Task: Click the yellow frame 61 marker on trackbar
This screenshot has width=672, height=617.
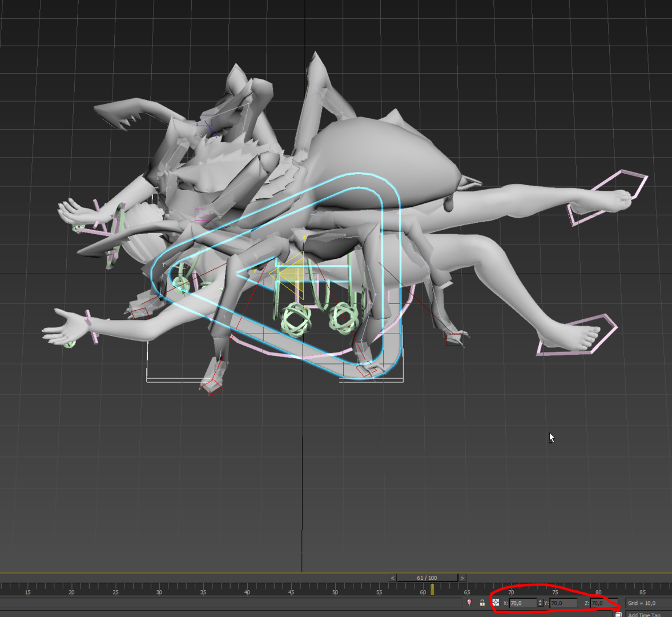Action: pos(432,590)
